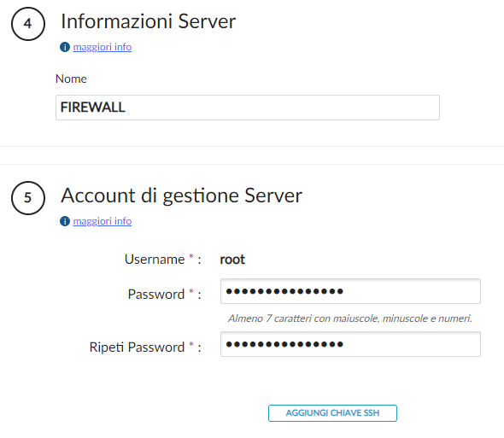Click the Password label
504x438 pixels.
tap(156, 294)
